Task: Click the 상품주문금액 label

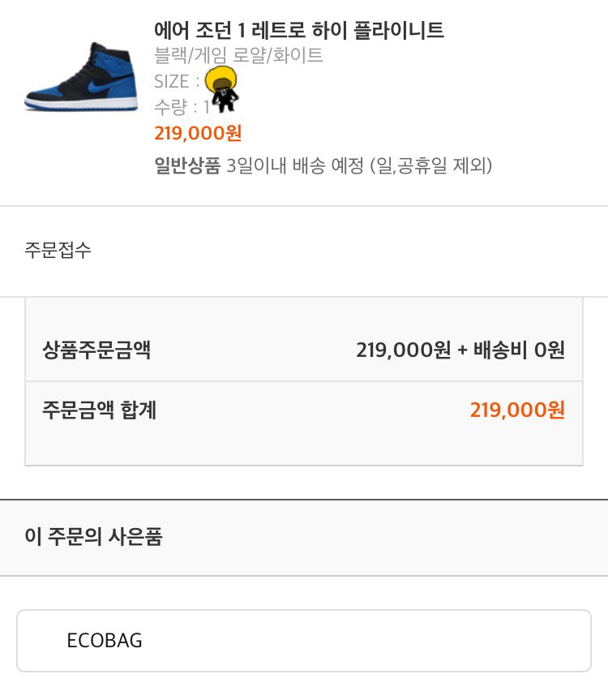Action: click(96, 350)
